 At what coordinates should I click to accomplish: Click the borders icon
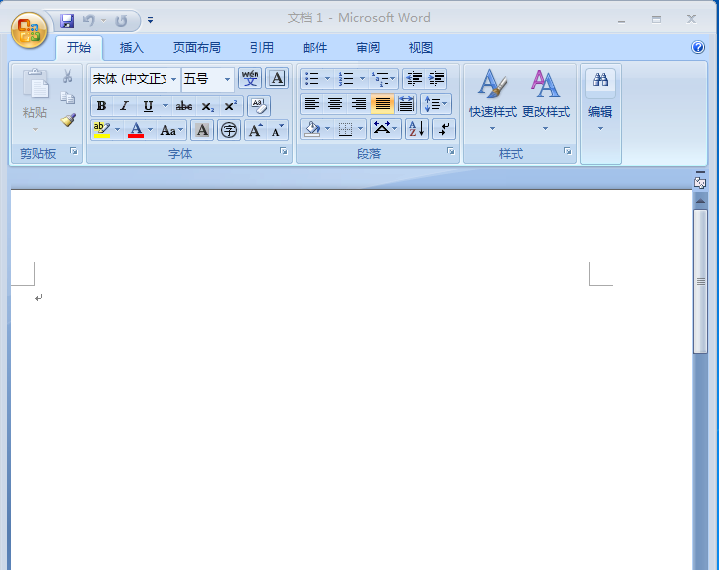(x=345, y=129)
